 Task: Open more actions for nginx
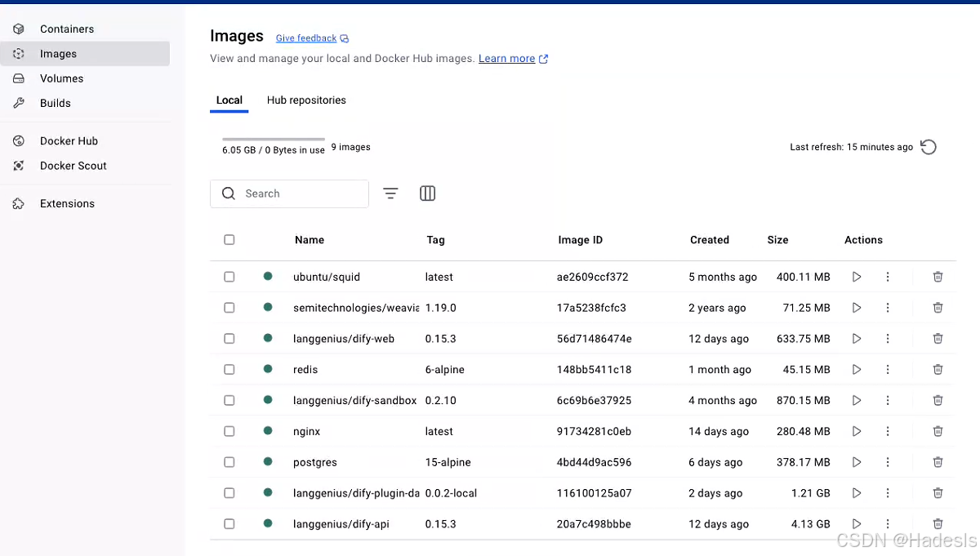(x=888, y=431)
